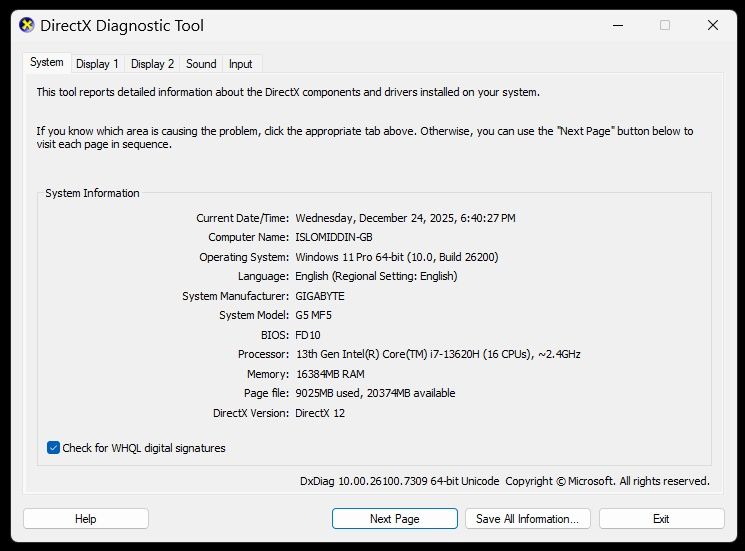Click the 13th Gen Intel processor text
The width and height of the screenshot is (745, 551).
[x=438, y=354]
